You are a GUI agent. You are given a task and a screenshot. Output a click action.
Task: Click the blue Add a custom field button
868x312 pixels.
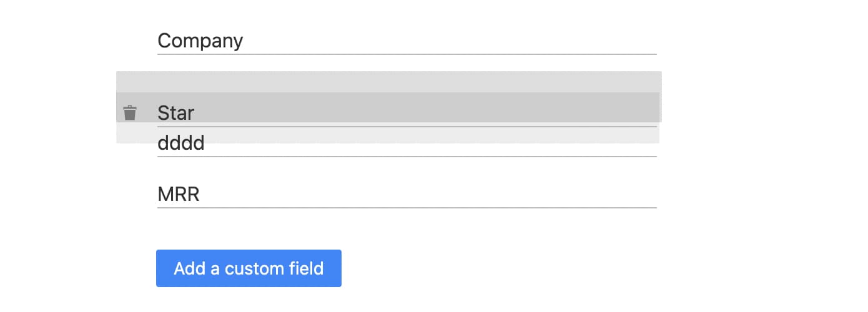(249, 268)
